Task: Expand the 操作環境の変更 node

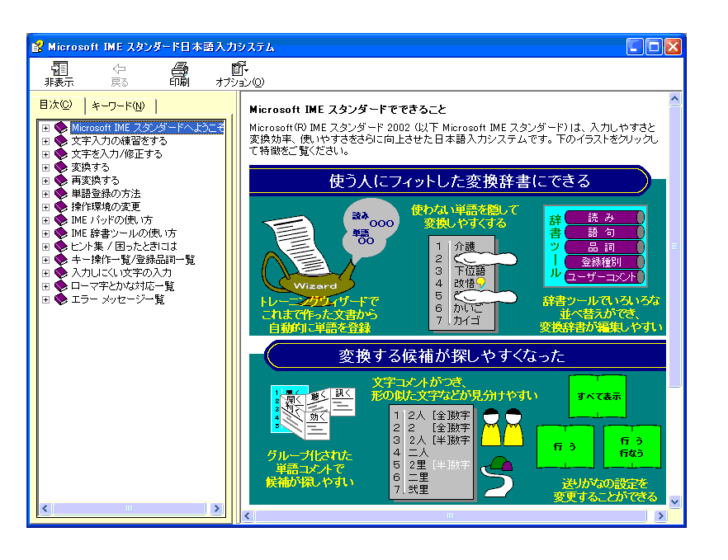Action: [x=45, y=207]
